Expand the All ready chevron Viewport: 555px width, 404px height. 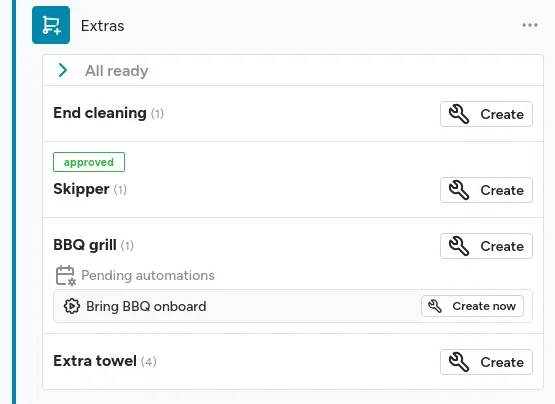click(x=63, y=70)
